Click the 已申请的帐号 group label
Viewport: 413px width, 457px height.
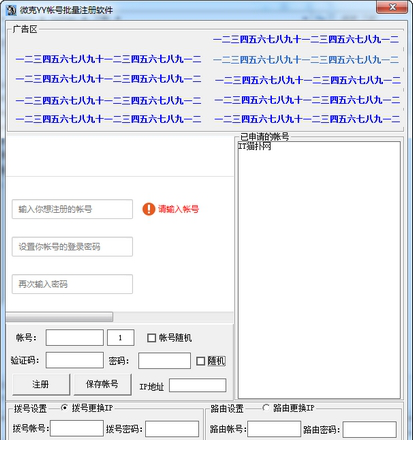pos(265,136)
